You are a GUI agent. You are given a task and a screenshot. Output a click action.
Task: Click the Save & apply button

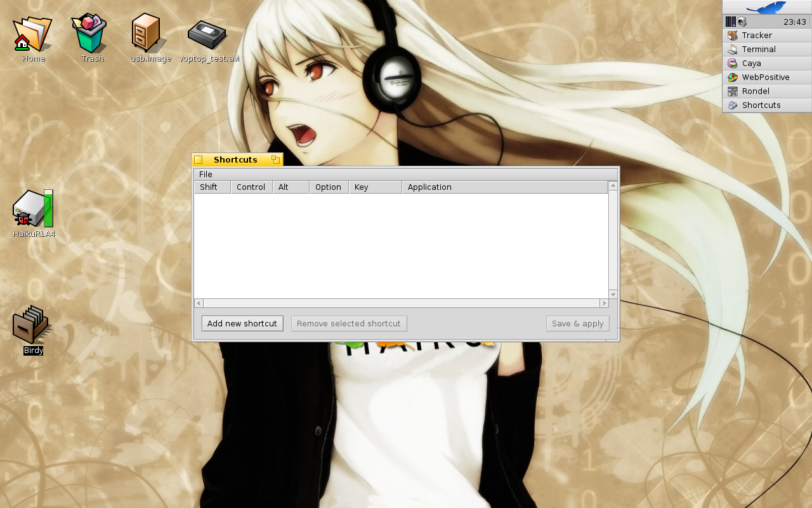(577, 324)
